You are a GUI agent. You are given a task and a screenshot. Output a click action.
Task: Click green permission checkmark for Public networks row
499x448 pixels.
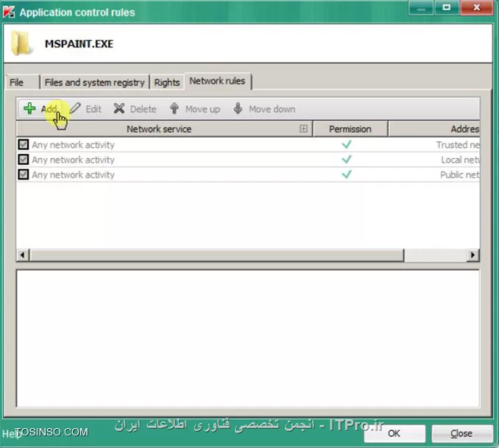pos(347,174)
